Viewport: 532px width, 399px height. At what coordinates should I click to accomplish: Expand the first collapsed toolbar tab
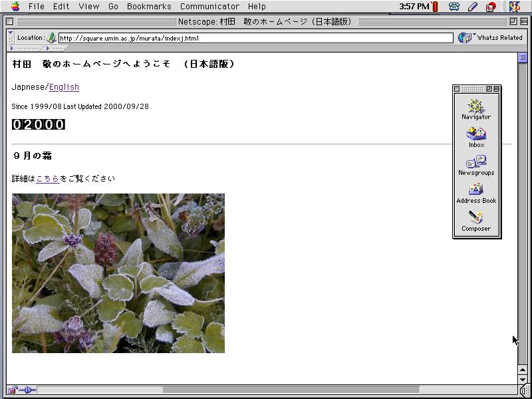click(25, 49)
